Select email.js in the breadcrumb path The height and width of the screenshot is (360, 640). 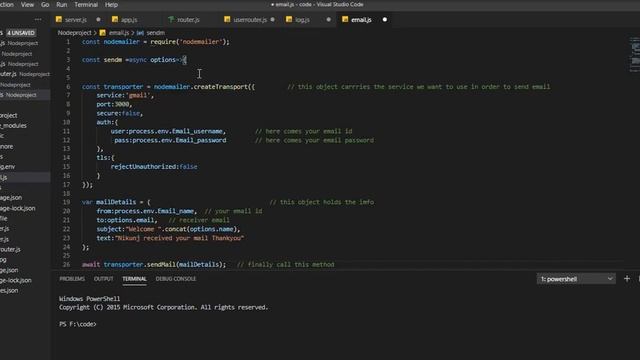coord(119,33)
